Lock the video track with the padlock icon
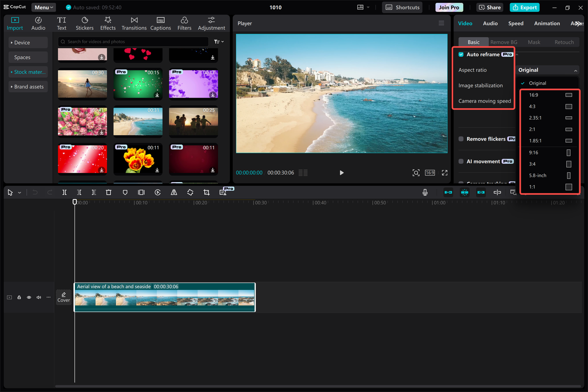 pyautogui.click(x=19, y=297)
